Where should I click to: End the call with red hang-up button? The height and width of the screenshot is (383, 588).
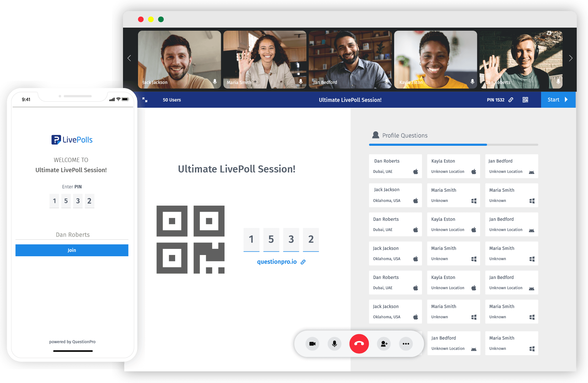tap(359, 344)
